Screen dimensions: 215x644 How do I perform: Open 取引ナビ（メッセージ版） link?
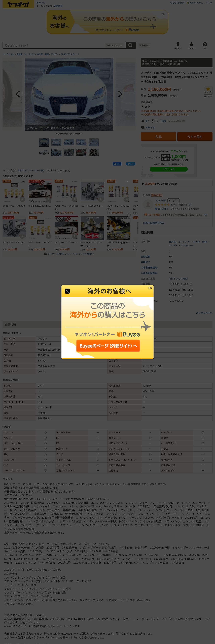[31, 171]
